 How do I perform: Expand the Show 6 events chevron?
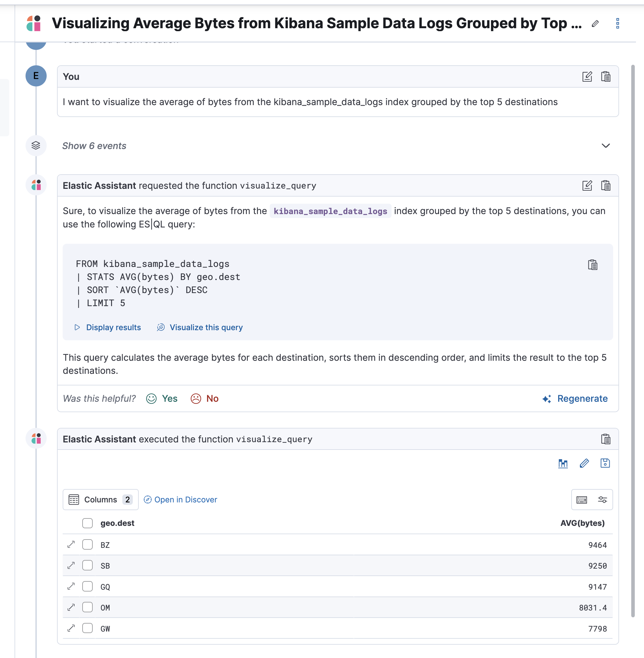pos(605,146)
